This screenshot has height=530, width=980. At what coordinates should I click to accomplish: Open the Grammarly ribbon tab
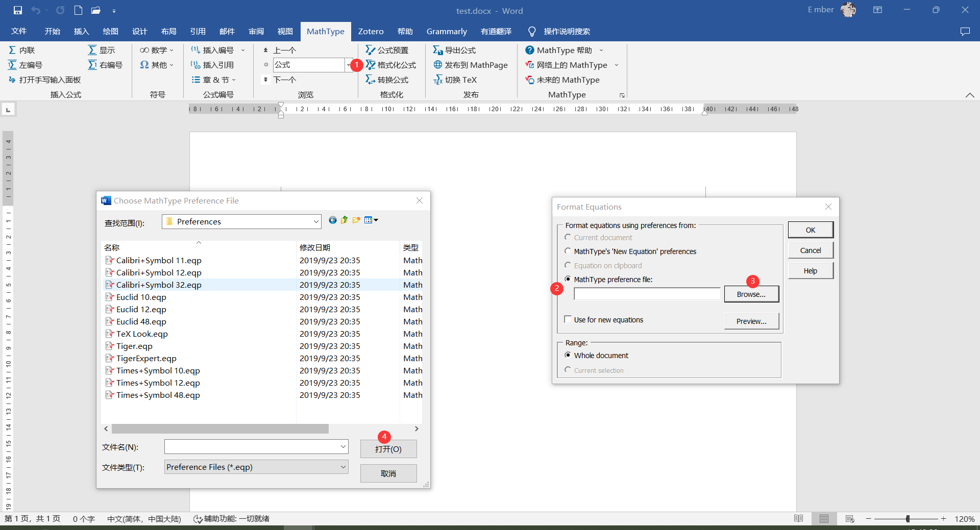[446, 31]
